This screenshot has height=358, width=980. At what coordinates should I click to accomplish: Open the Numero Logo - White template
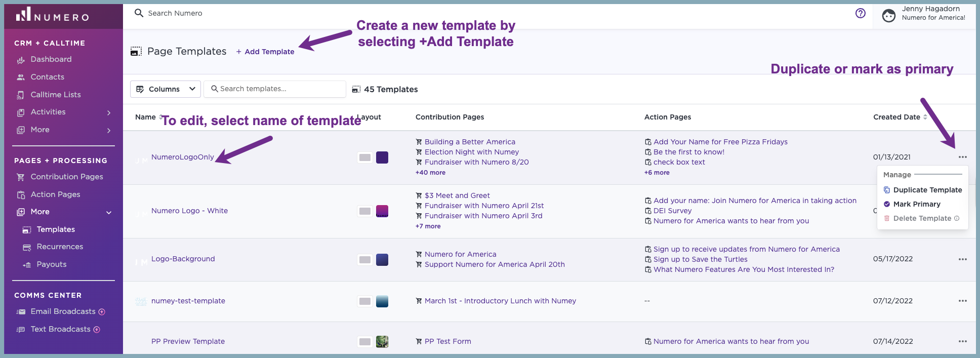189,211
